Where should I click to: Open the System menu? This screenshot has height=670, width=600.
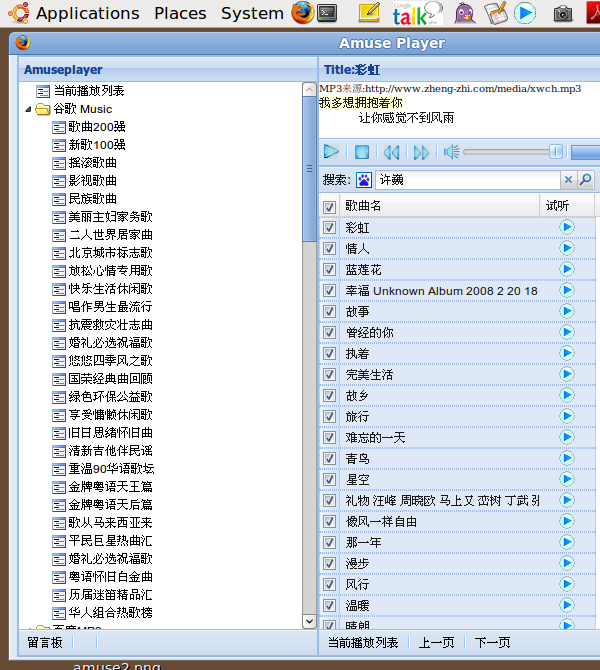[x=252, y=13]
